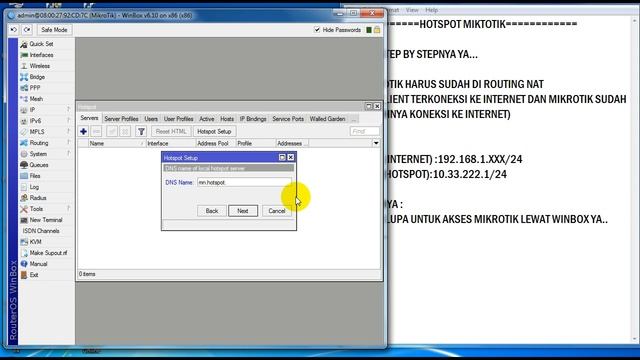This screenshot has width=640, height=360.
Task: Click the padlock icon in WinBox toolbar
Action: pyautogui.click(x=377, y=30)
